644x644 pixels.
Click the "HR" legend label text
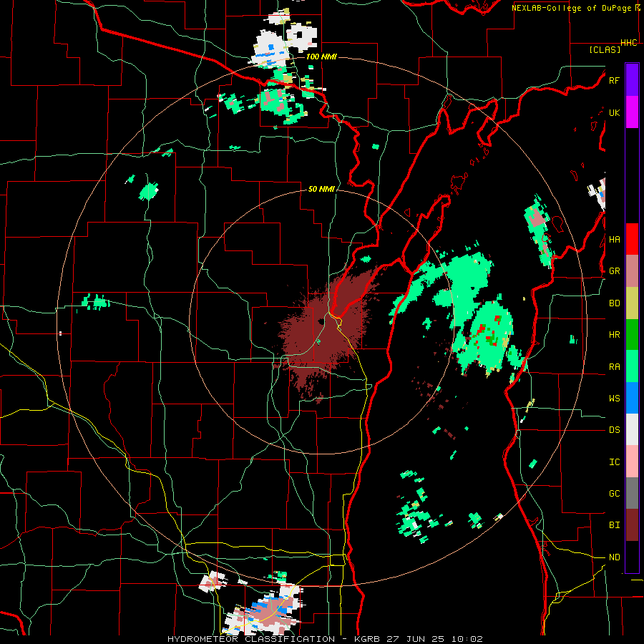(x=614, y=335)
